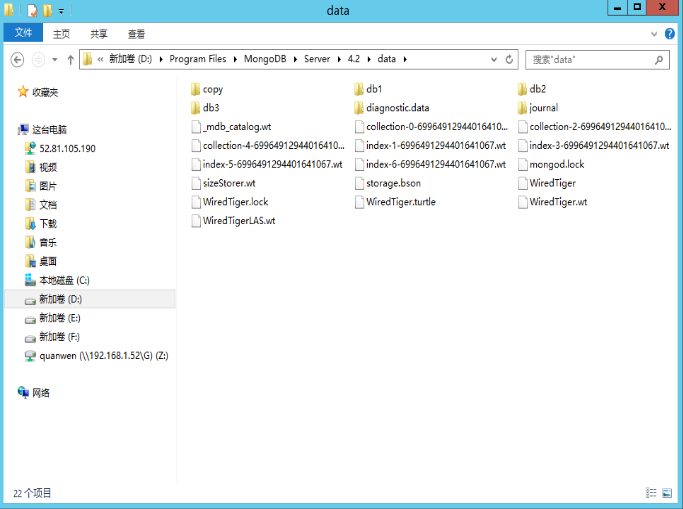Select index-5-6996491294401641067.wt file name

click(273, 164)
